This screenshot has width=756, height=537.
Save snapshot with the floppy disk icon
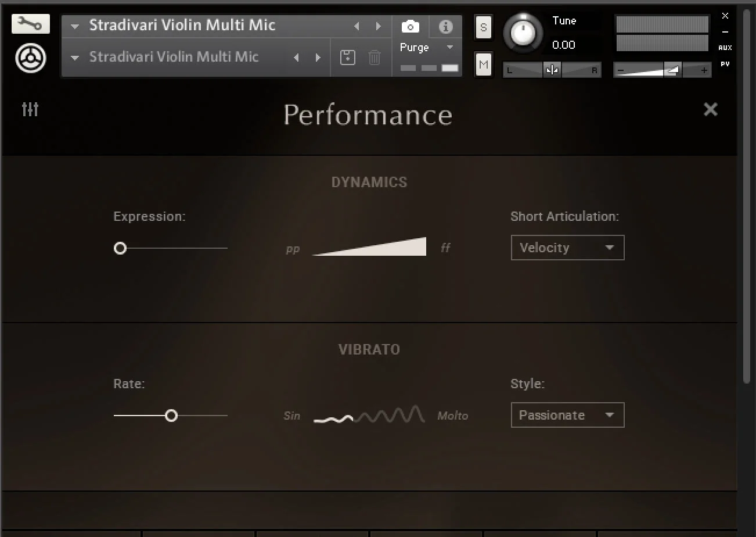[x=348, y=57]
